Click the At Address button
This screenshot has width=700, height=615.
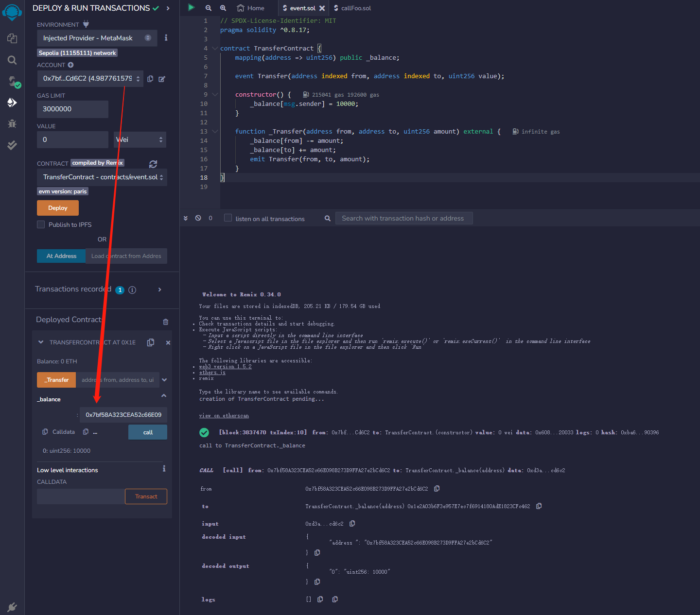coord(61,256)
